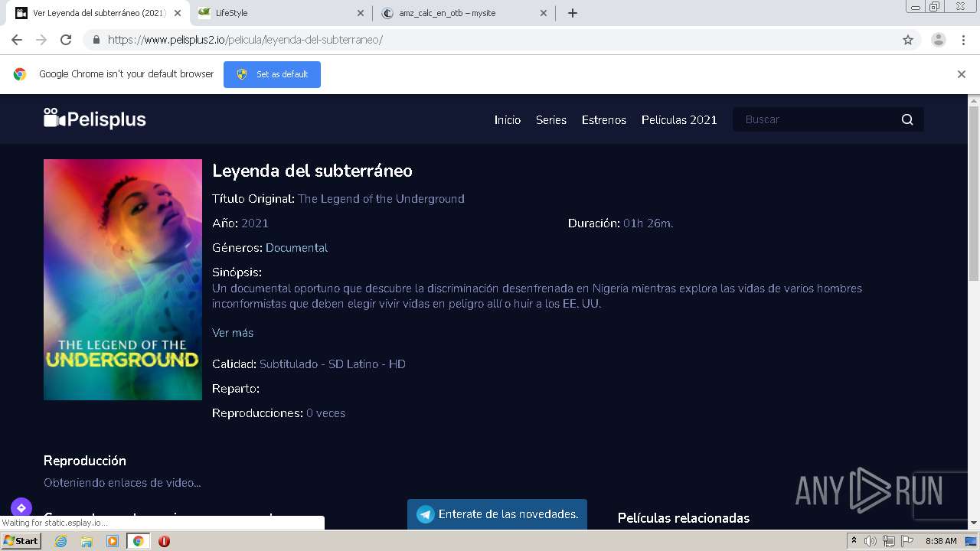Image resolution: width=980 pixels, height=551 pixels.
Task: Click the search magnifier icon
Action: tap(907, 119)
